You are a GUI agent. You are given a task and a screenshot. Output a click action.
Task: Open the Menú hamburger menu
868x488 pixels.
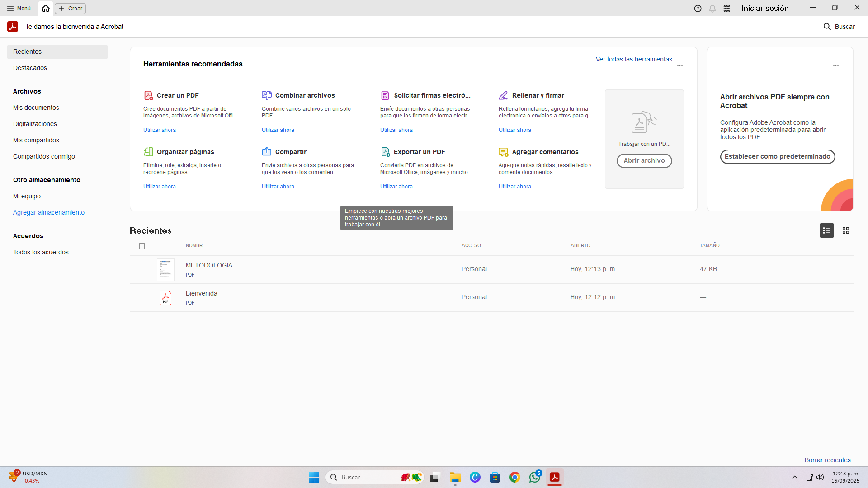[19, 9]
